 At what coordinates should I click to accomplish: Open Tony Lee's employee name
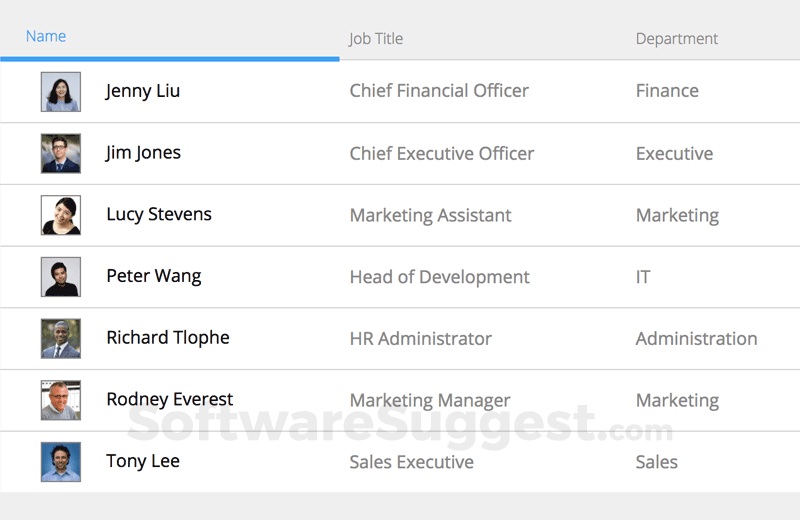pyautogui.click(x=143, y=461)
